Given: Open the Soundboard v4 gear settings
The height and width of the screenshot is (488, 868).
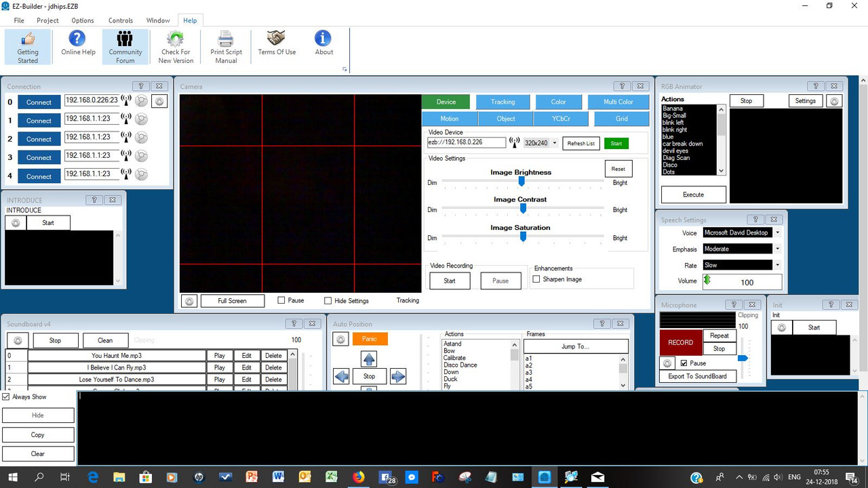Looking at the screenshot, I should click(18, 340).
